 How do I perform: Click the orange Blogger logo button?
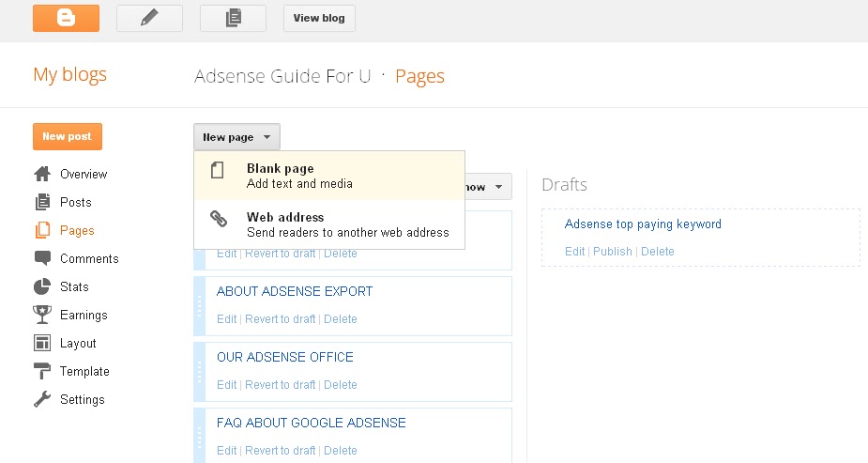click(66, 18)
